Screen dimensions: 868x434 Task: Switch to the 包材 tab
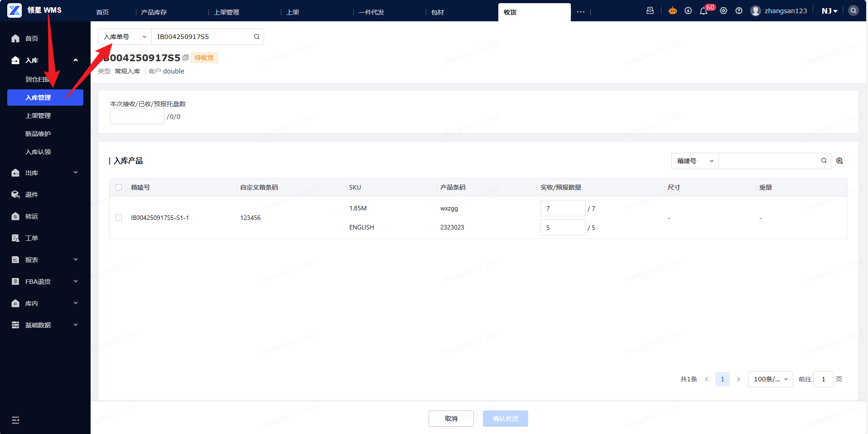click(x=438, y=12)
